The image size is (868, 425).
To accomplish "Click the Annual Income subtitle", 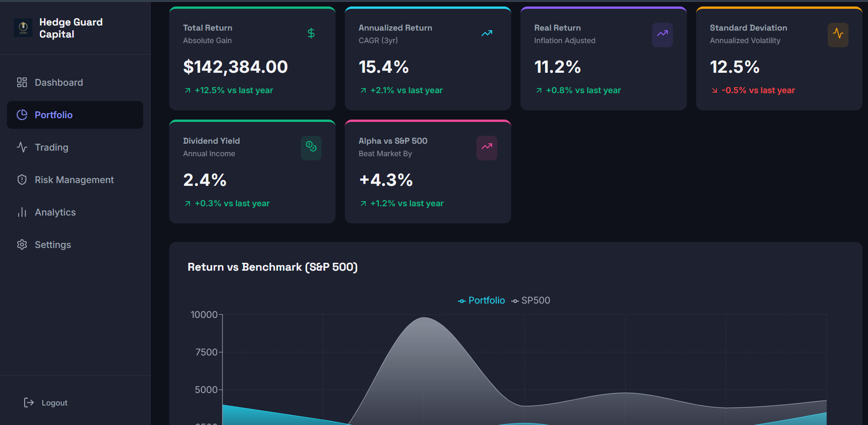I will (x=209, y=153).
